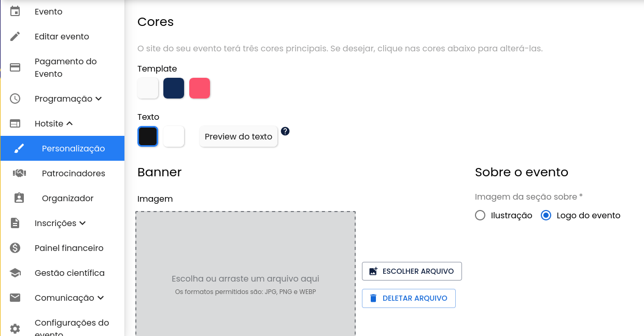Open the Personalização menu item
Image resolution: width=644 pixels, height=336 pixels.
(x=73, y=148)
